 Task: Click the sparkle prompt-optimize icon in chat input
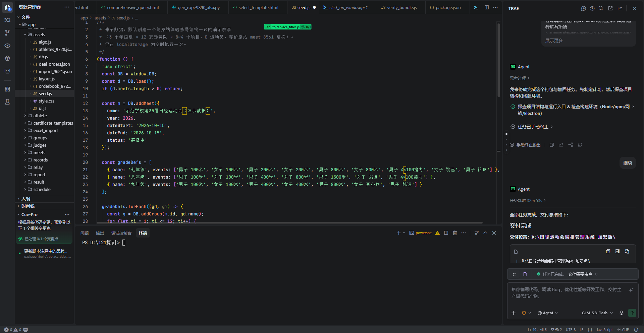pyautogui.click(x=631, y=290)
